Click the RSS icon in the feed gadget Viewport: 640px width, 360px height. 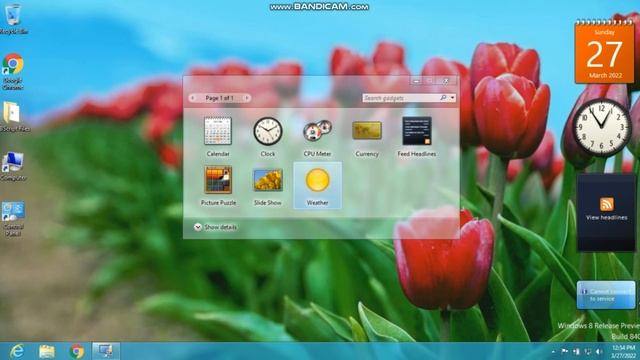coord(607,204)
